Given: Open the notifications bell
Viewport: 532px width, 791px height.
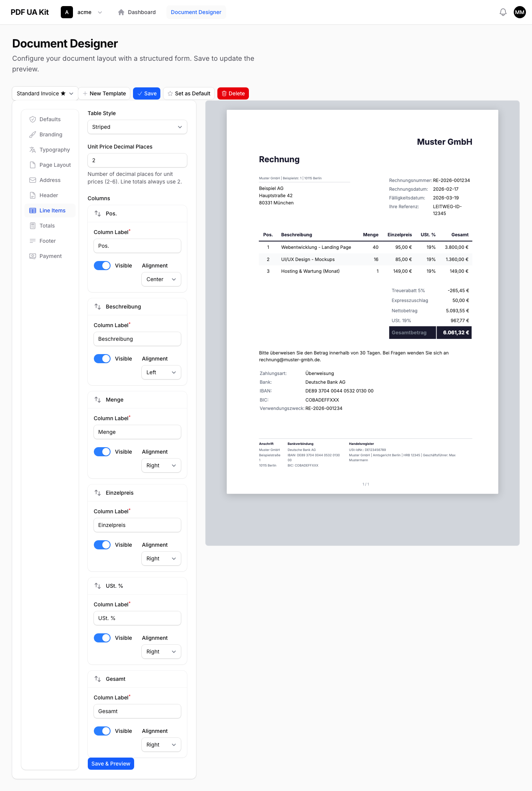Looking at the screenshot, I should (x=503, y=12).
